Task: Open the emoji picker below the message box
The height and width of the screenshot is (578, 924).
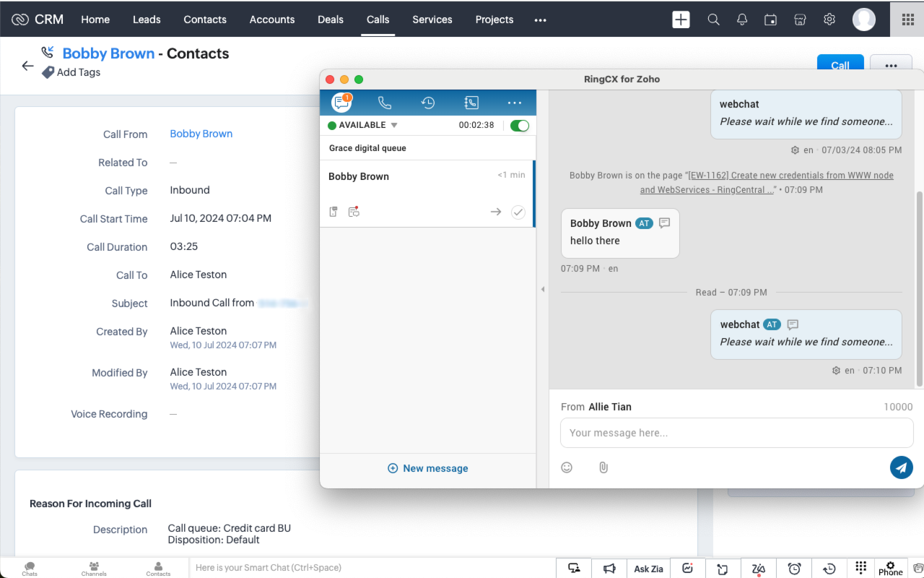Action: (x=567, y=467)
